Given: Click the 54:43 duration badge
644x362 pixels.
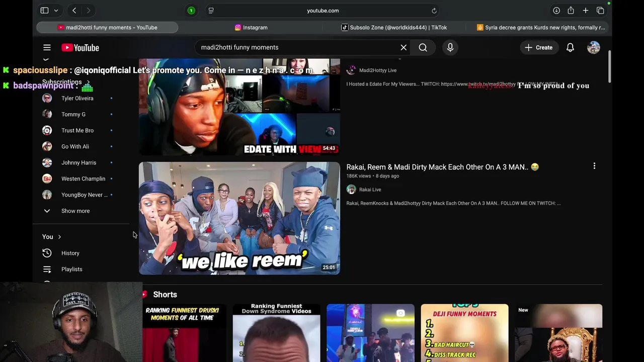Looking at the screenshot, I should pyautogui.click(x=329, y=148).
